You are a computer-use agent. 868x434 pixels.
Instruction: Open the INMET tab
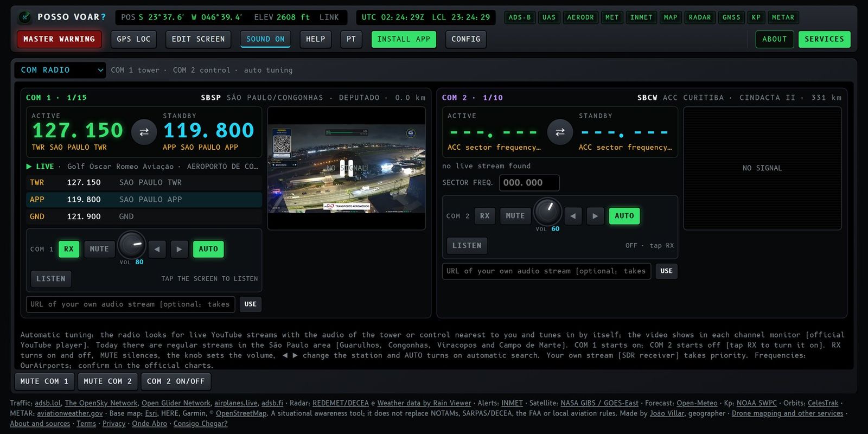tap(641, 17)
